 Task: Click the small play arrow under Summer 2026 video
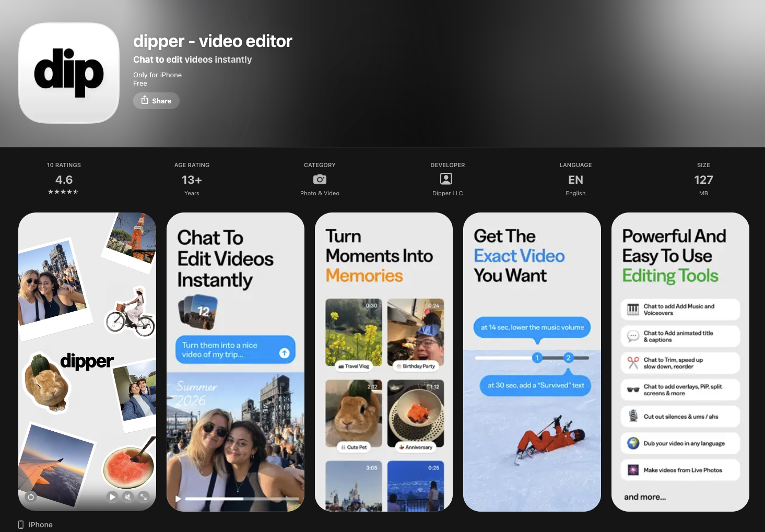[x=178, y=499]
